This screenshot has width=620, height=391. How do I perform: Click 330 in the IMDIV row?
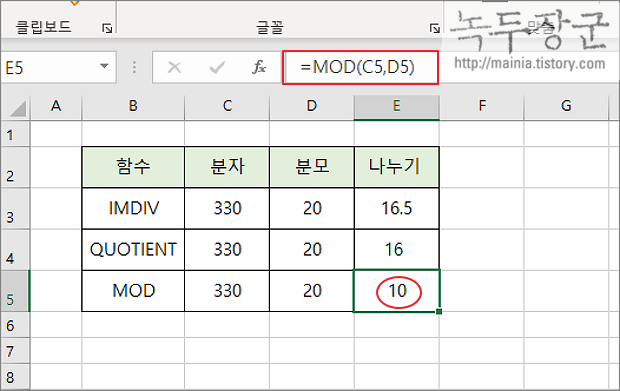point(227,208)
